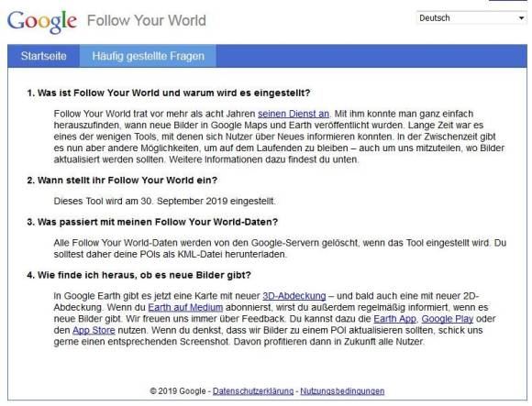Open the 'seinen Dienst an' link
The image size is (532, 406).
(294, 114)
